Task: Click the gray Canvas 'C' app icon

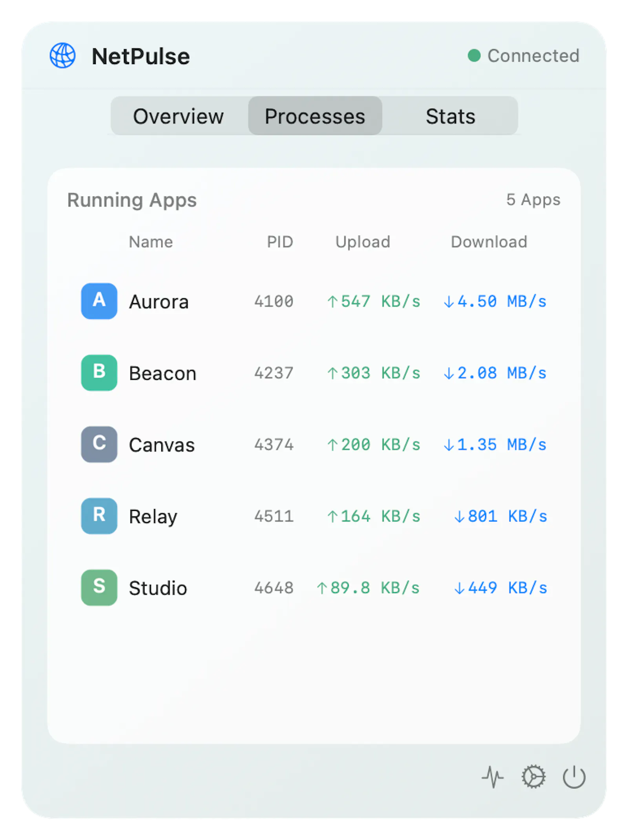Action: pos(99,444)
